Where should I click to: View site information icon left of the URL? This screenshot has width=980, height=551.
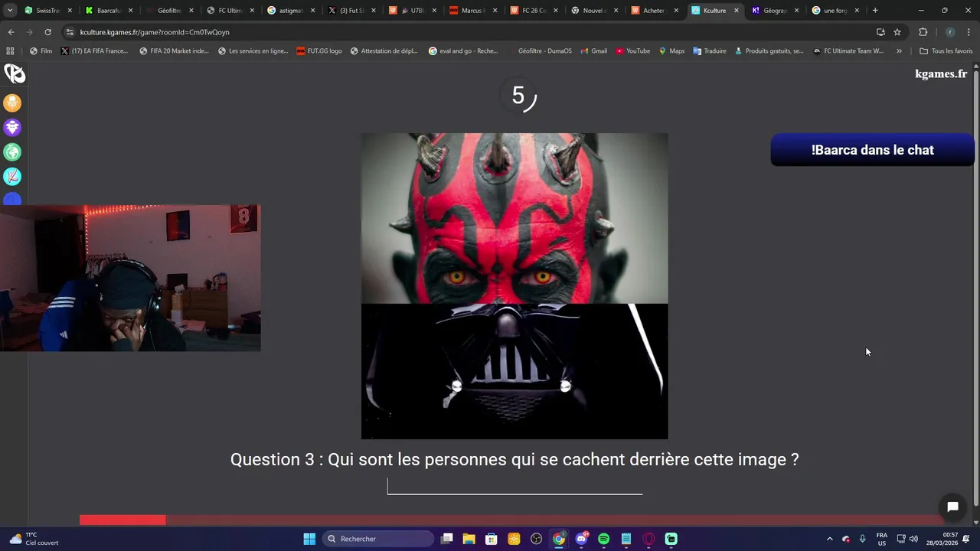pos(70,32)
